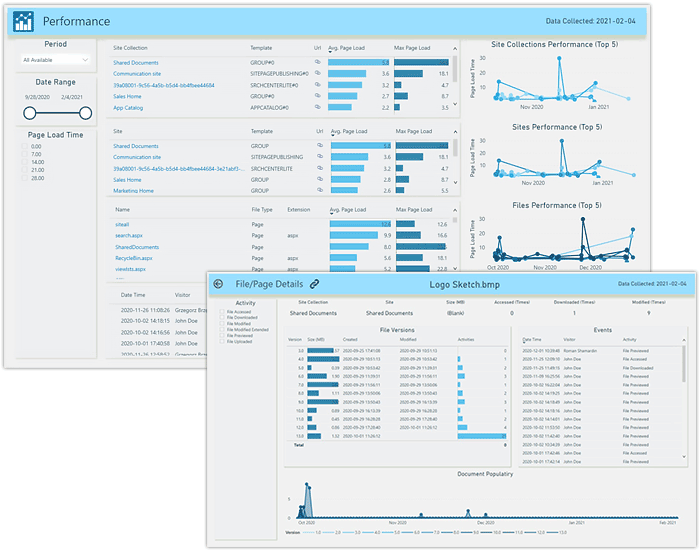This screenshot has width=700, height=550.
Task: Open URL icon for Shared Documents site row
Action: click(318, 146)
